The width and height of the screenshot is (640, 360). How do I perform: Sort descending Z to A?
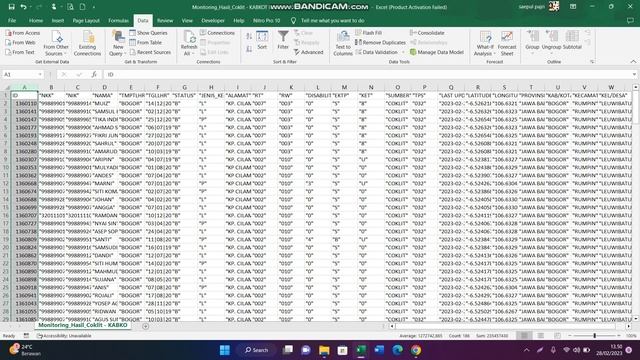(249, 49)
